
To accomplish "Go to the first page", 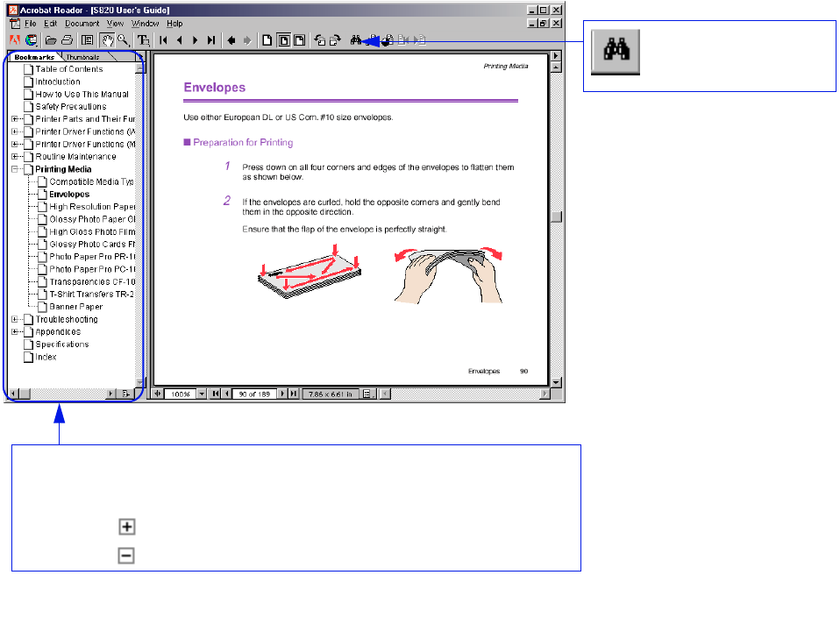I will coord(164,40).
